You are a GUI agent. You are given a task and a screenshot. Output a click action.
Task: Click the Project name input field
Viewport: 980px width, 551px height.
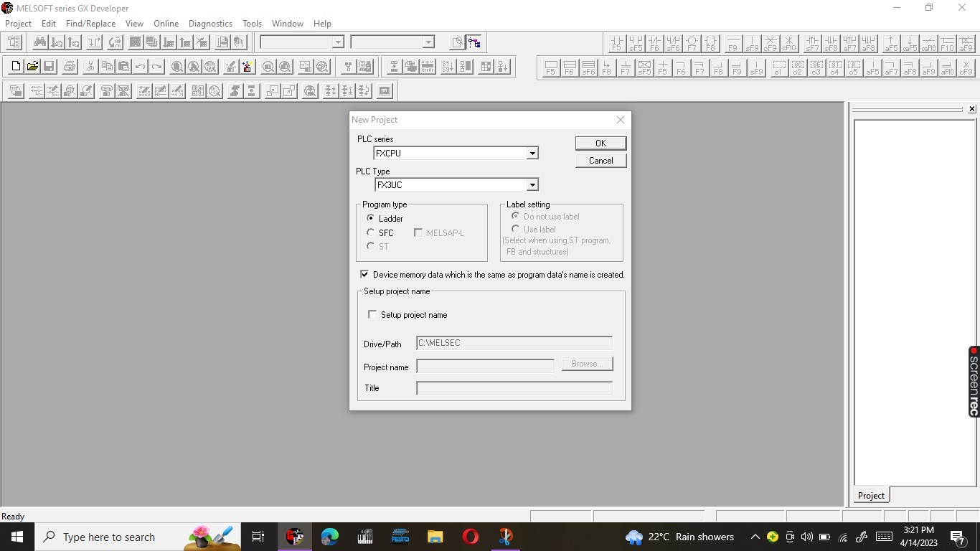485,367
